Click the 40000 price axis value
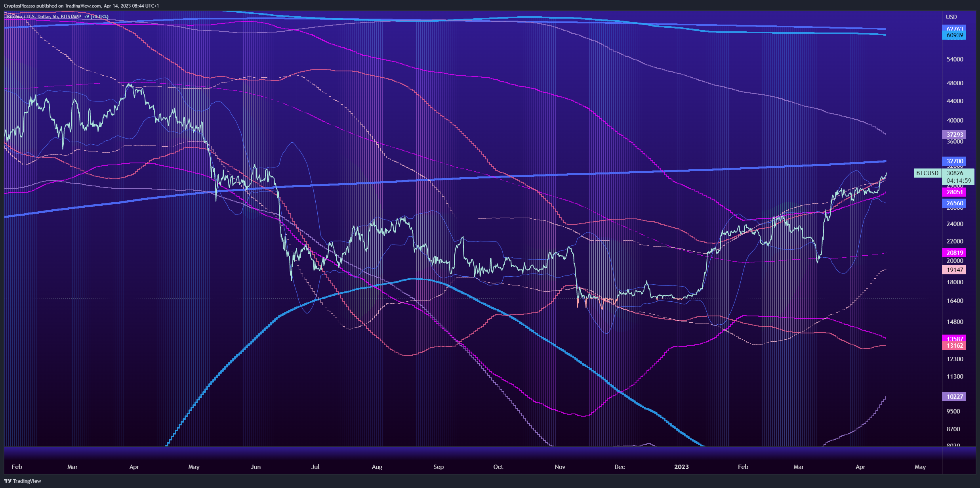This screenshot has width=980, height=488. [955, 120]
